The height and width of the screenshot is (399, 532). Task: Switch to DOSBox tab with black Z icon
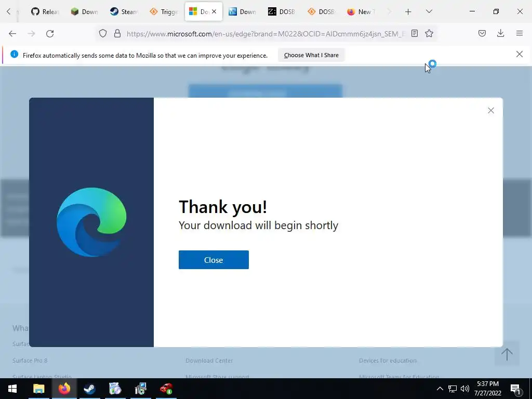282,11
